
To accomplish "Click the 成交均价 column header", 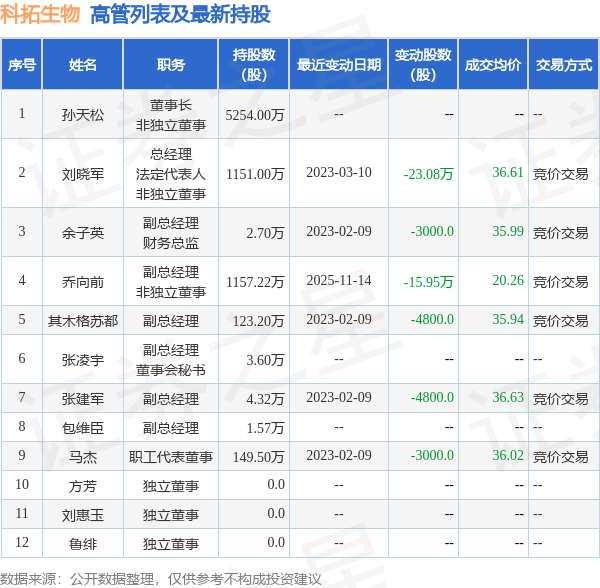I will [x=493, y=64].
